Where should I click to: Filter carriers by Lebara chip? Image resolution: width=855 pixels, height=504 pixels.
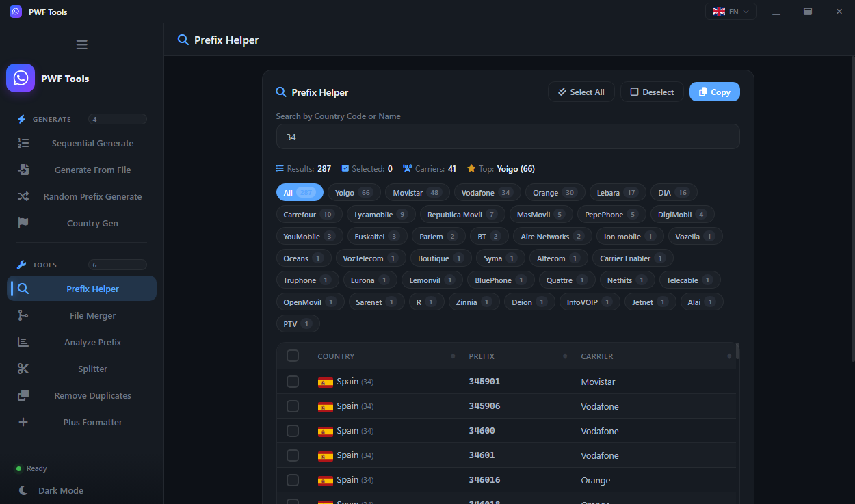pos(617,192)
